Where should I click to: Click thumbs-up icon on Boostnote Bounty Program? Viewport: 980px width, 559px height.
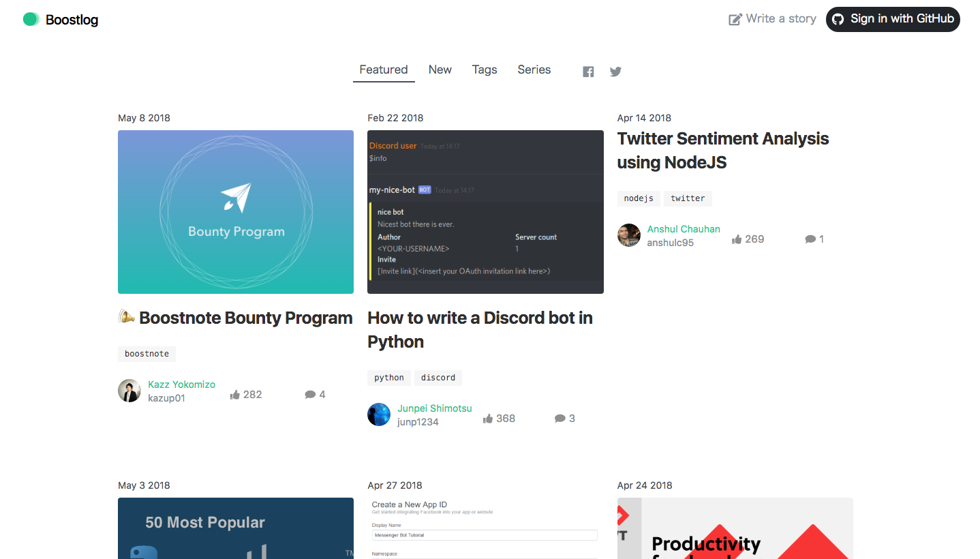pos(235,395)
